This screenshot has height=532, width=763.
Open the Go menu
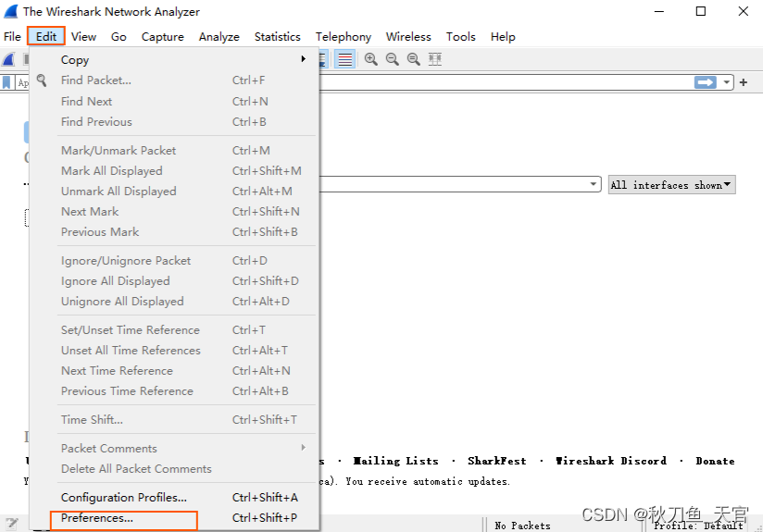119,36
